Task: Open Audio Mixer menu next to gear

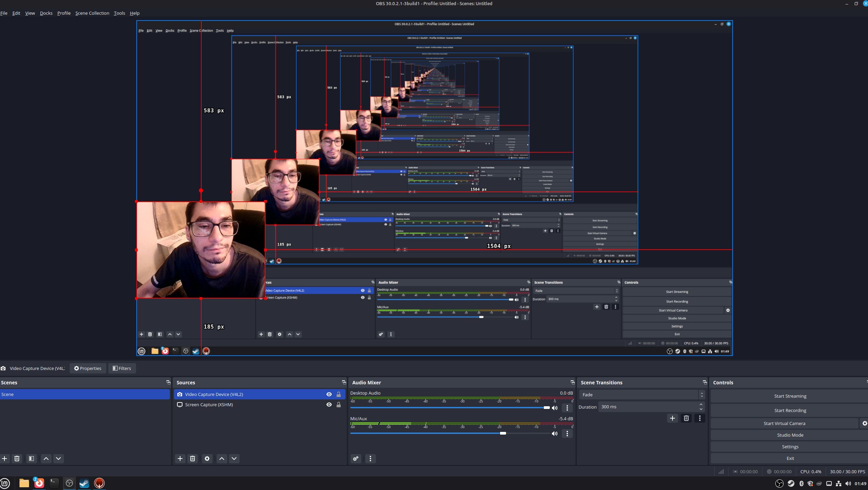Action: coord(370,459)
